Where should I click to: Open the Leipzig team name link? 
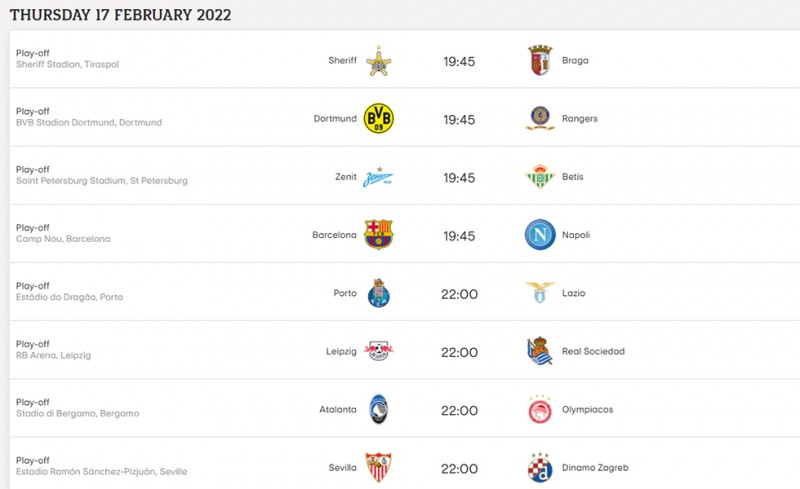[341, 351]
